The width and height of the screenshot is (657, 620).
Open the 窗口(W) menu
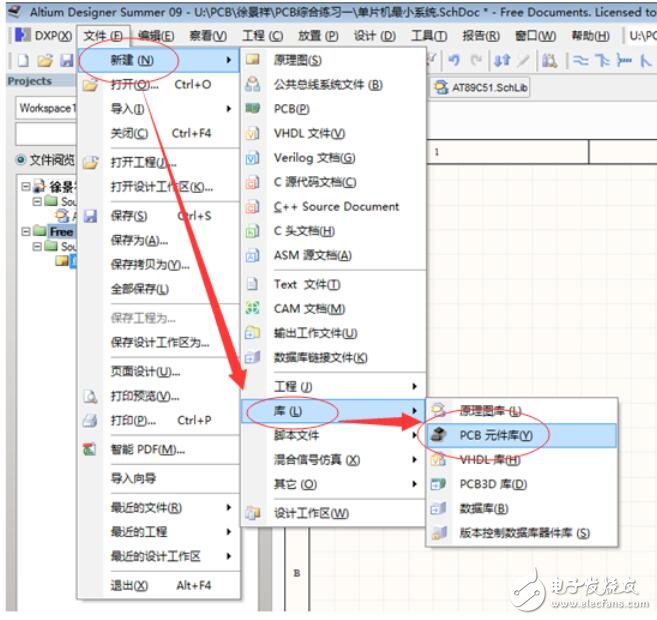535,36
